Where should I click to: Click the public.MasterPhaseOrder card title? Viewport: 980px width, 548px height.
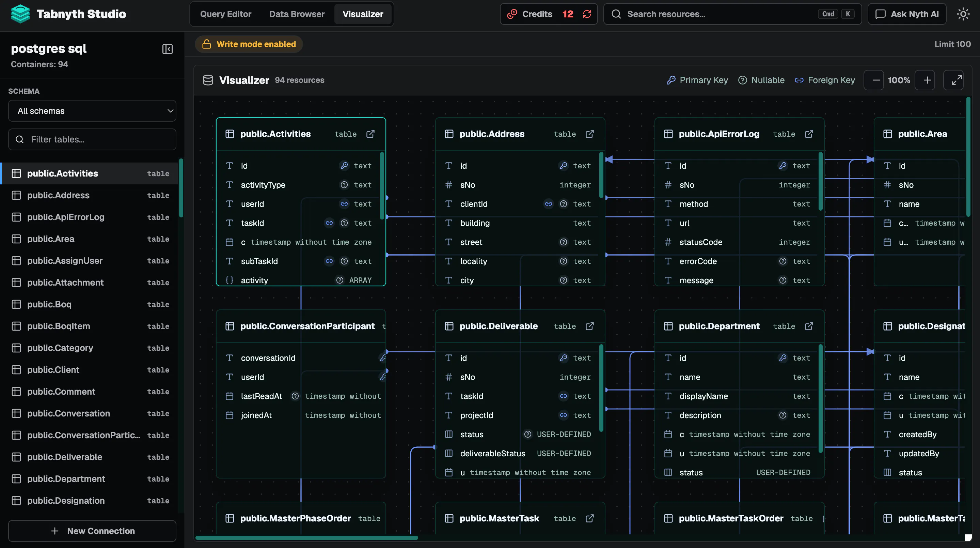(x=296, y=518)
